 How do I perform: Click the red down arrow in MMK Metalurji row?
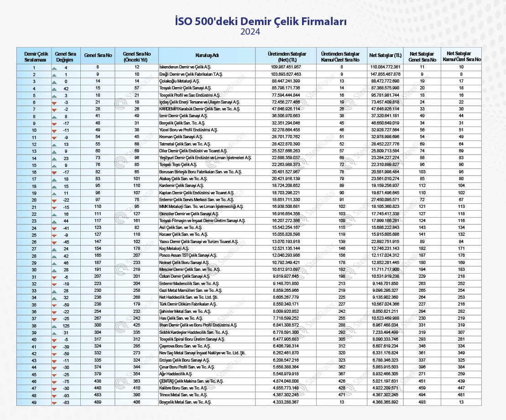tap(54, 208)
